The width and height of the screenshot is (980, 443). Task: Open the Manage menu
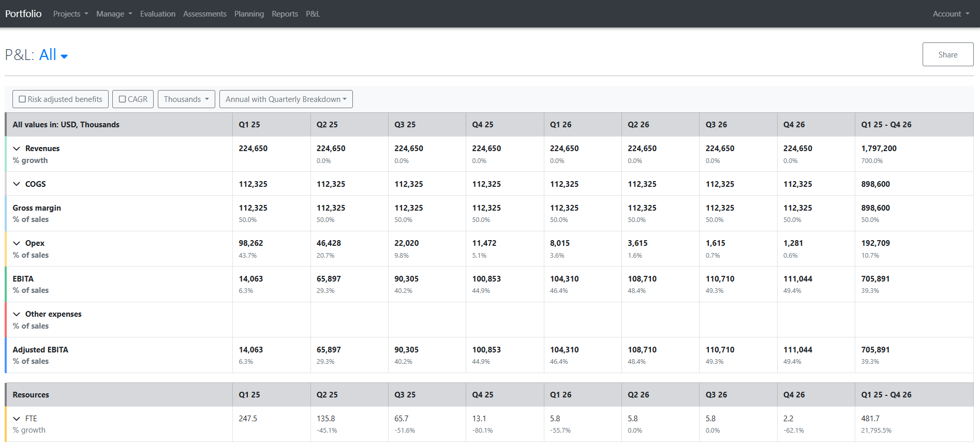(x=114, y=14)
